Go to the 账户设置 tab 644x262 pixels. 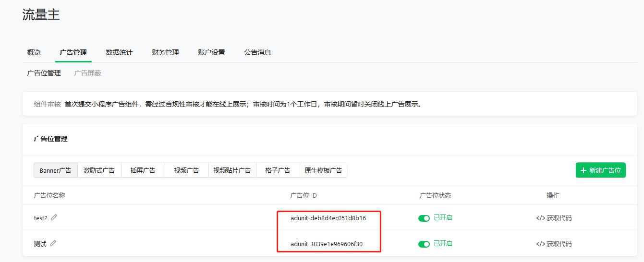tap(211, 52)
